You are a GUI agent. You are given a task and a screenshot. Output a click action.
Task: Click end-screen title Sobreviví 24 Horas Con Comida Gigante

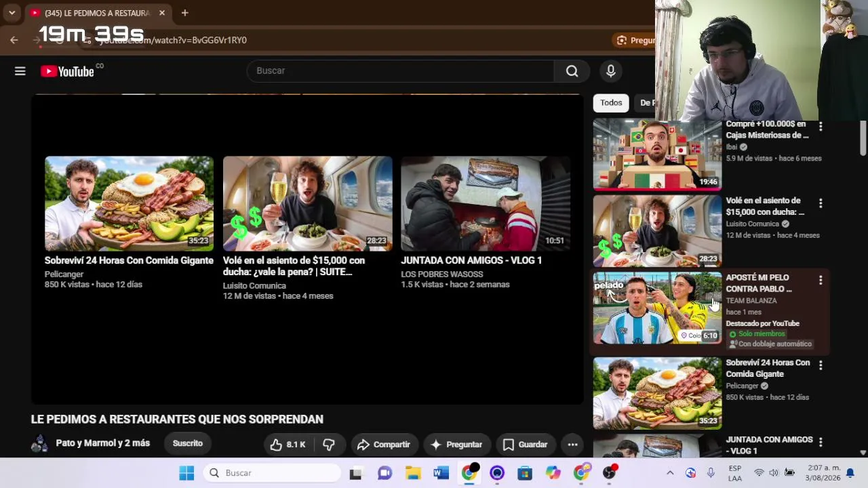(x=129, y=260)
